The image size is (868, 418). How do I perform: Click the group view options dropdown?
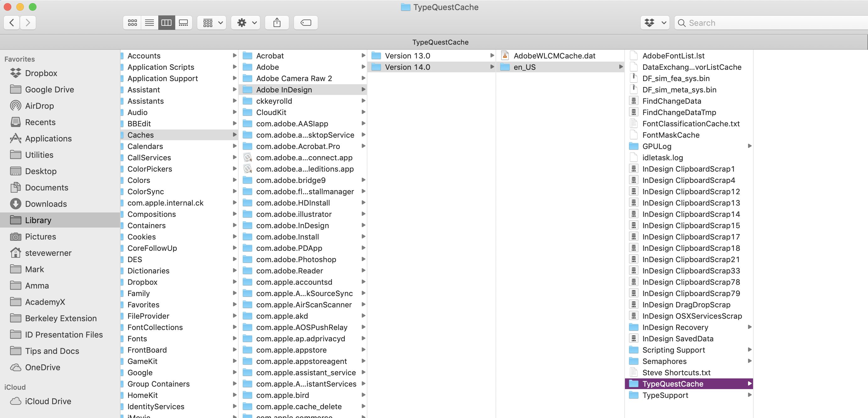[x=212, y=22]
